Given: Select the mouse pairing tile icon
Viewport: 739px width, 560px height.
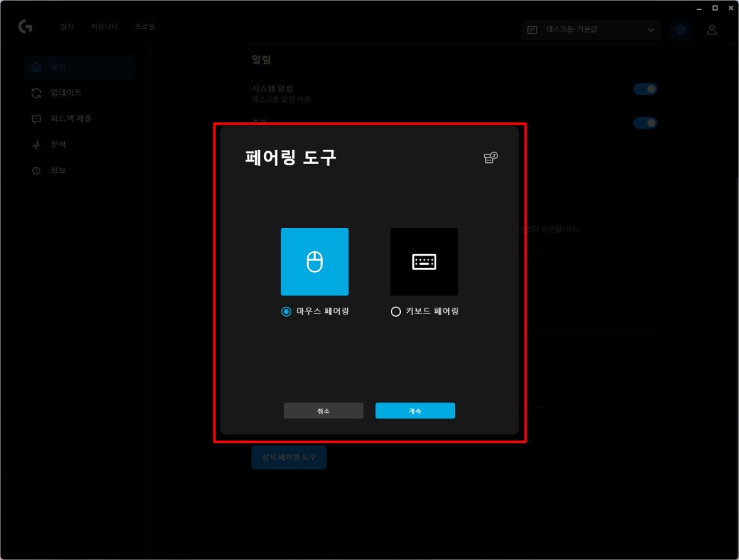Looking at the screenshot, I should click(x=314, y=262).
